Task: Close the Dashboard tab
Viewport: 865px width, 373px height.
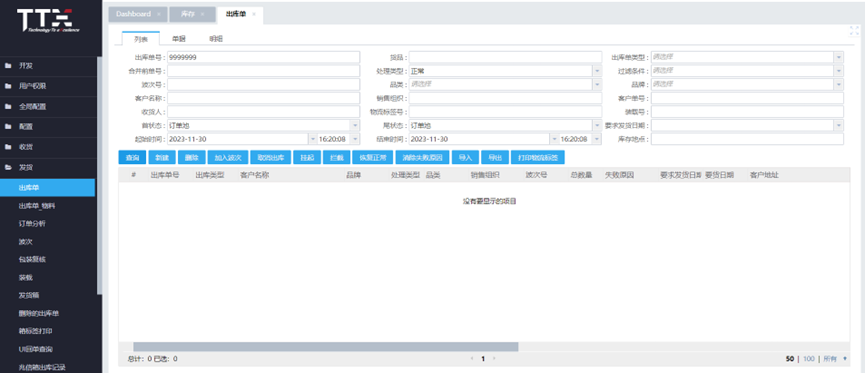Action: (159, 14)
